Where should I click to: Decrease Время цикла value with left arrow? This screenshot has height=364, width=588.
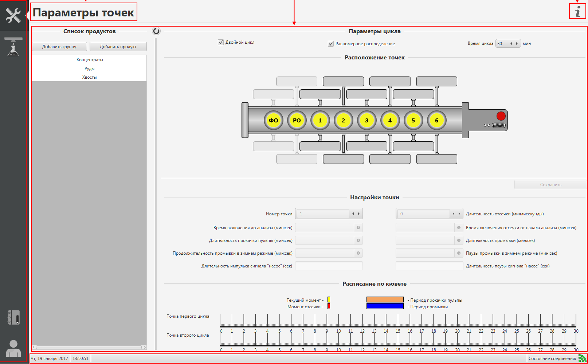511,44
